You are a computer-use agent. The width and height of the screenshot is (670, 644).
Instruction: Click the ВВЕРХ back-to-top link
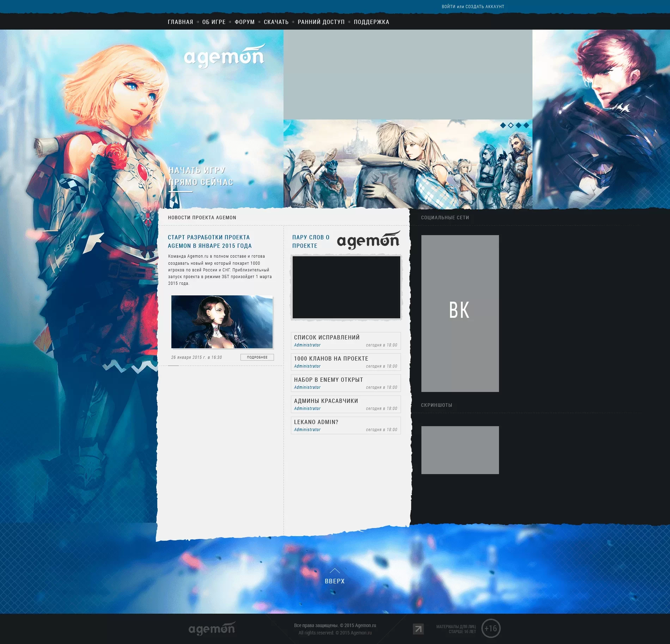335,581
